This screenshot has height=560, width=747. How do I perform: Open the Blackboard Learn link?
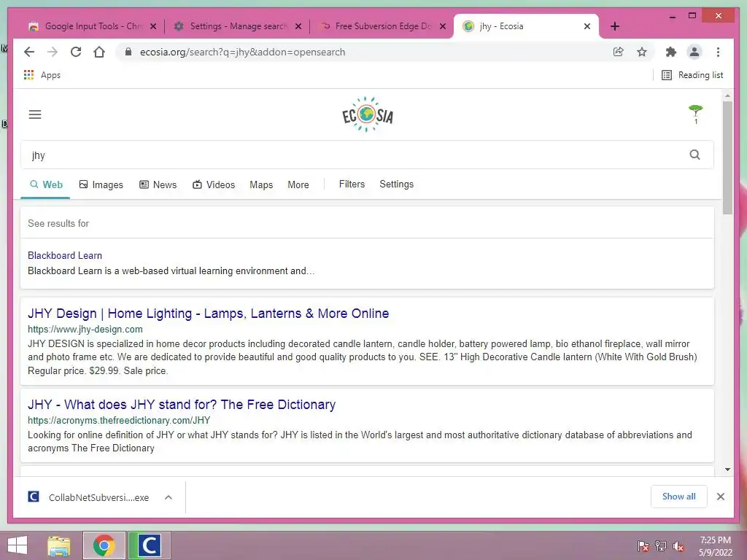click(x=65, y=255)
